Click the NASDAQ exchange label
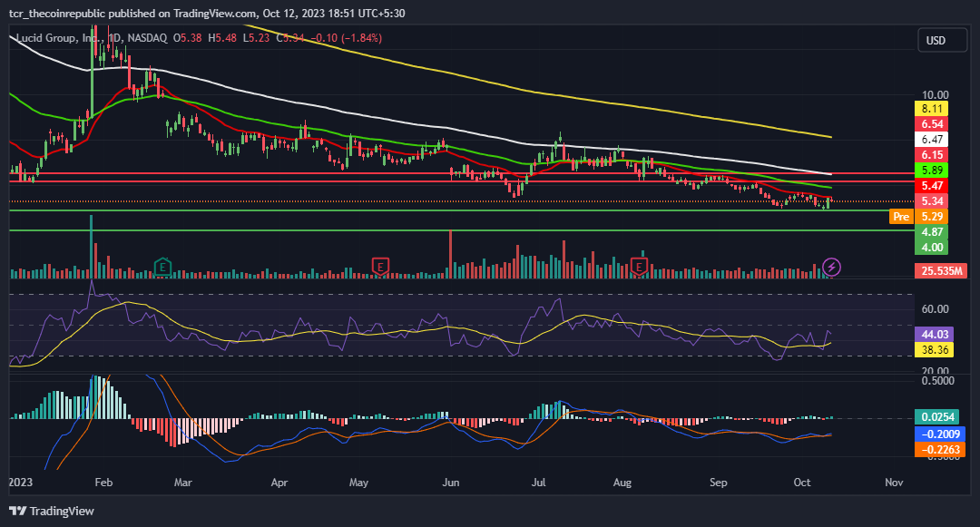Image resolution: width=980 pixels, height=527 pixels. pos(148,38)
